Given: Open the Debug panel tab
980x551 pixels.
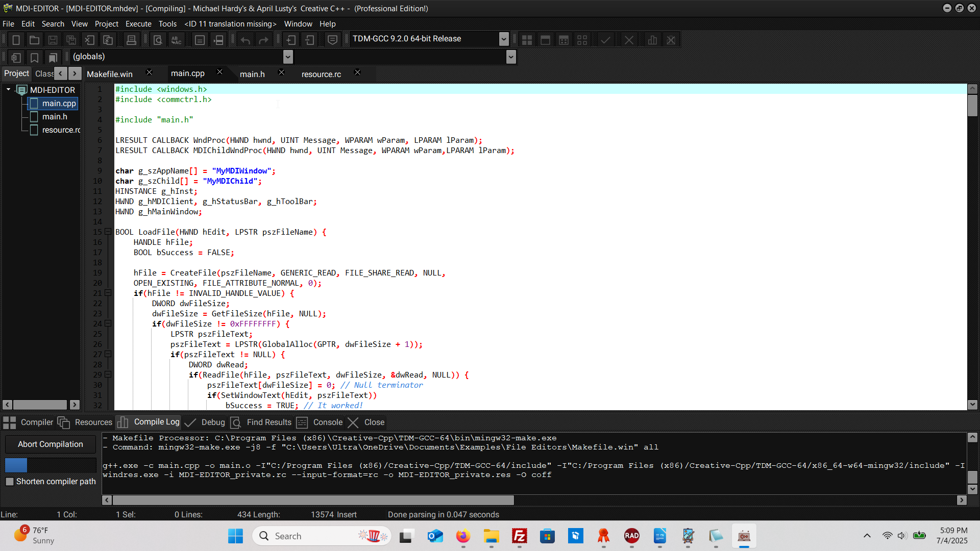Looking at the screenshot, I should [x=205, y=422].
